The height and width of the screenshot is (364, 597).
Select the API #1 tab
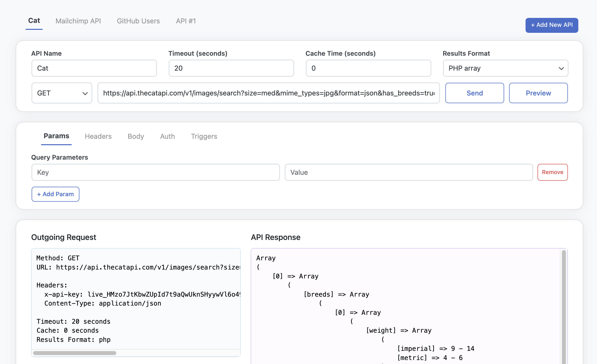click(186, 21)
